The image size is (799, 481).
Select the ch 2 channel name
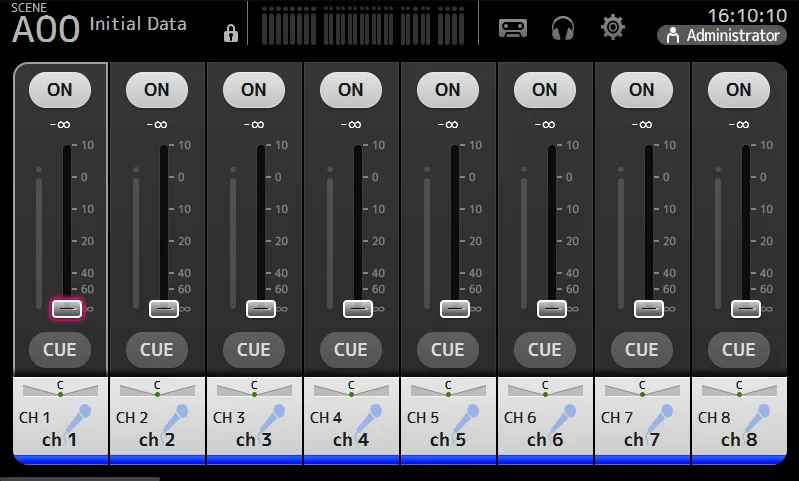[156, 440]
